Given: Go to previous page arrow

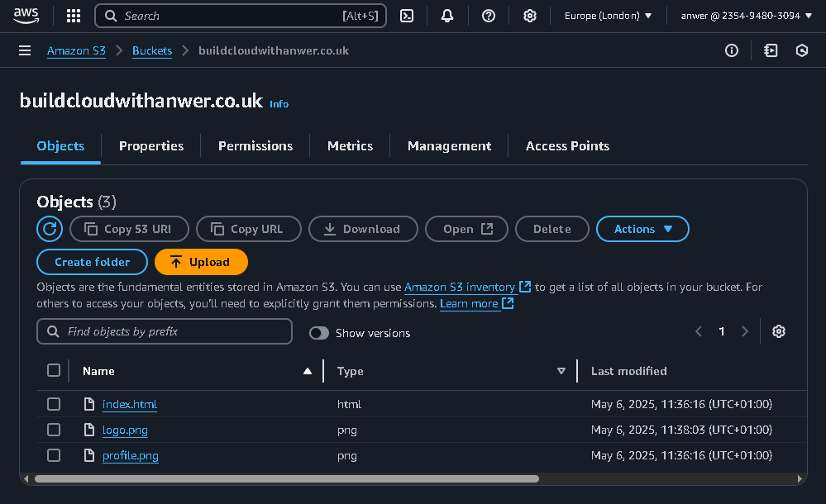Looking at the screenshot, I should point(699,331).
